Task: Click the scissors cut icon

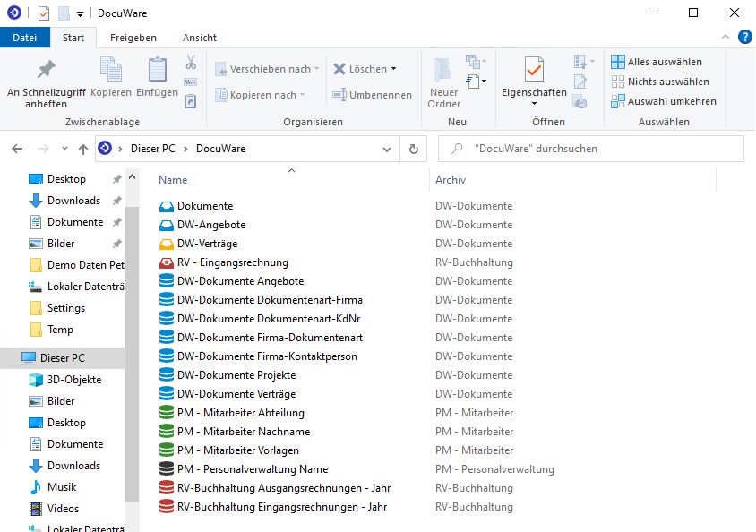Action: (x=191, y=62)
